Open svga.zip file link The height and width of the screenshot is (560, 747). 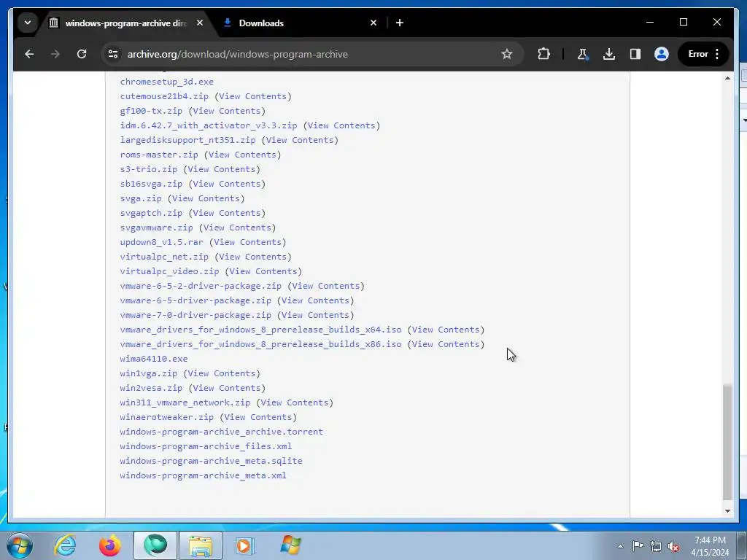(x=141, y=198)
